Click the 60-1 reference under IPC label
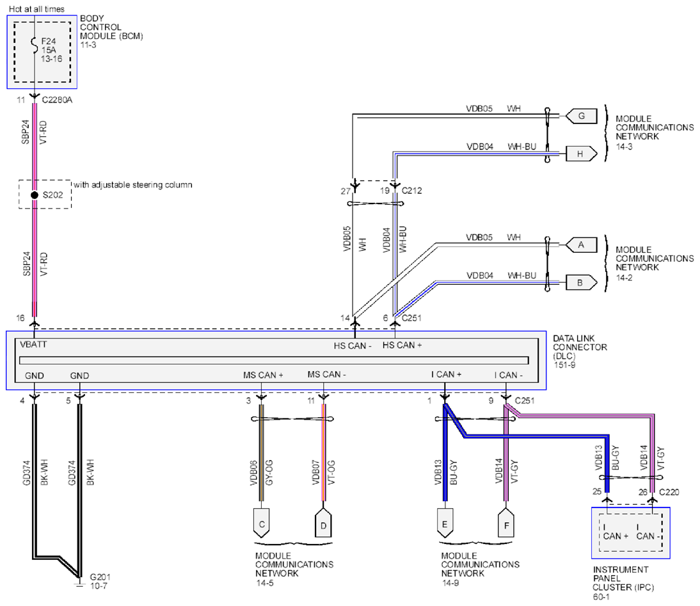Image resolution: width=700 pixels, height=606 pixels. (601, 597)
